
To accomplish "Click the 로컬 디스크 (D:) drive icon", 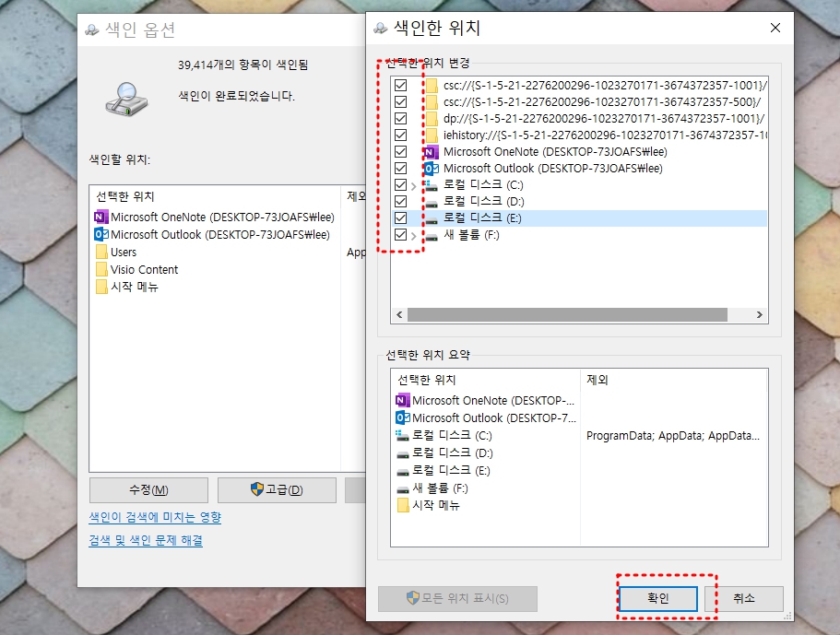I will [x=430, y=201].
